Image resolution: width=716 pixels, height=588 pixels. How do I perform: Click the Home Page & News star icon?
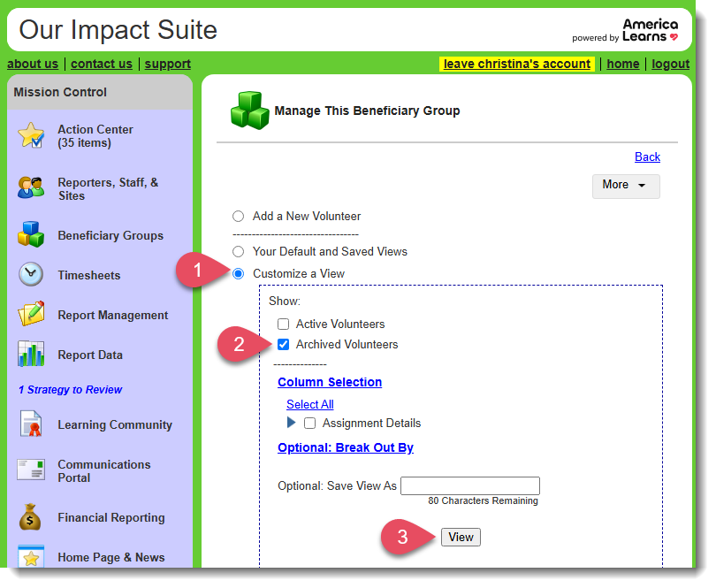pyautogui.click(x=31, y=557)
